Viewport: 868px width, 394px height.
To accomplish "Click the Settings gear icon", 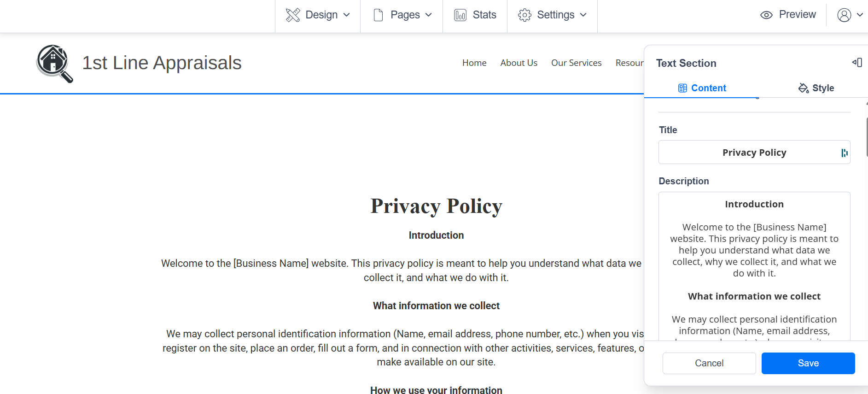I will (524, 15).
